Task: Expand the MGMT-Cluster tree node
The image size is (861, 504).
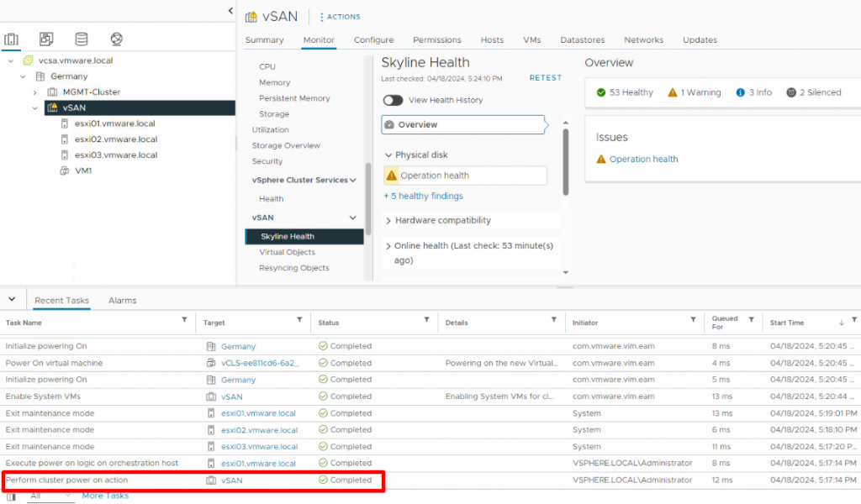Action: point(34,92)
